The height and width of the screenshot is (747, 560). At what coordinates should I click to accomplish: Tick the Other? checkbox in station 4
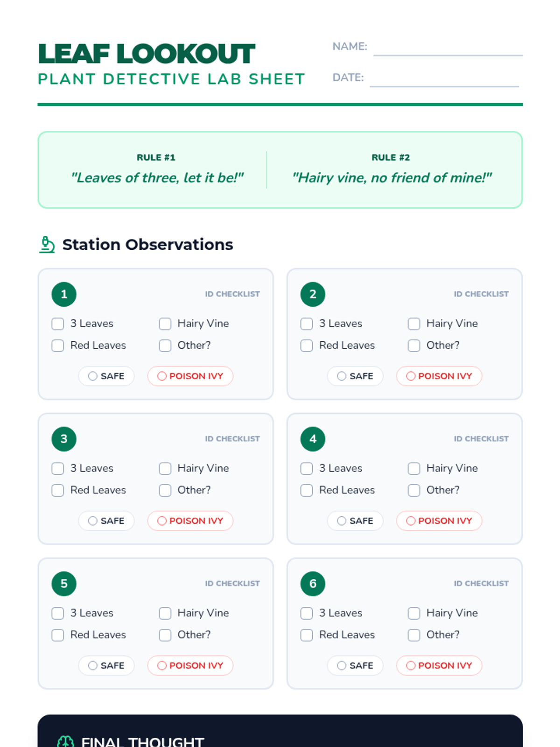[x=414, y=491]
